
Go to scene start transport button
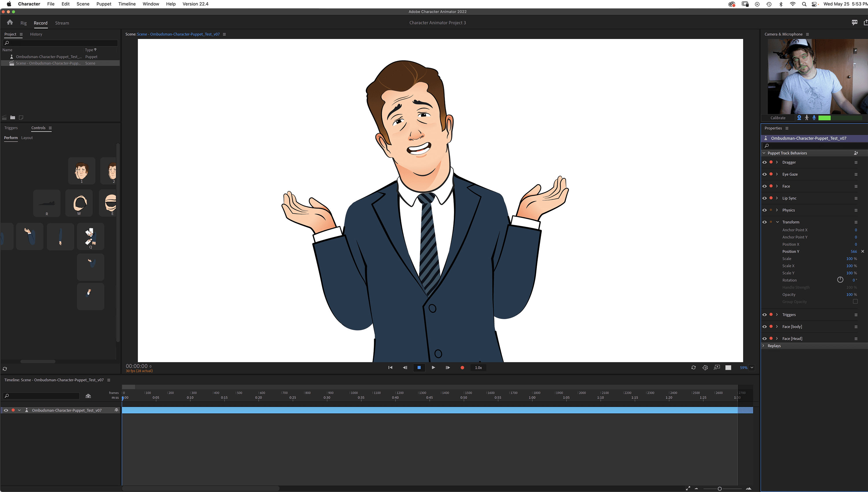click(x=390, y=368)
